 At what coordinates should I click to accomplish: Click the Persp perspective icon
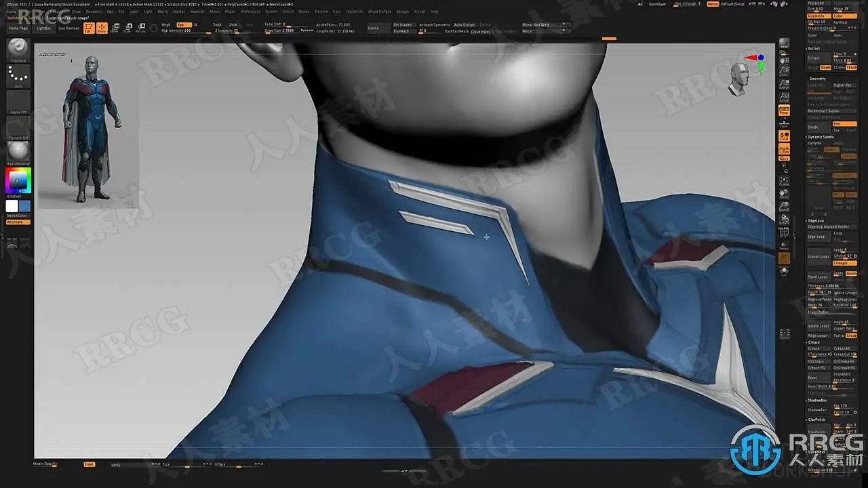click(784, 110)
